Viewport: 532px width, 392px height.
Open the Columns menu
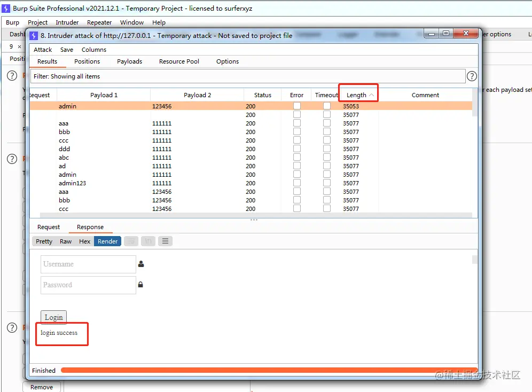coord(94,50)
